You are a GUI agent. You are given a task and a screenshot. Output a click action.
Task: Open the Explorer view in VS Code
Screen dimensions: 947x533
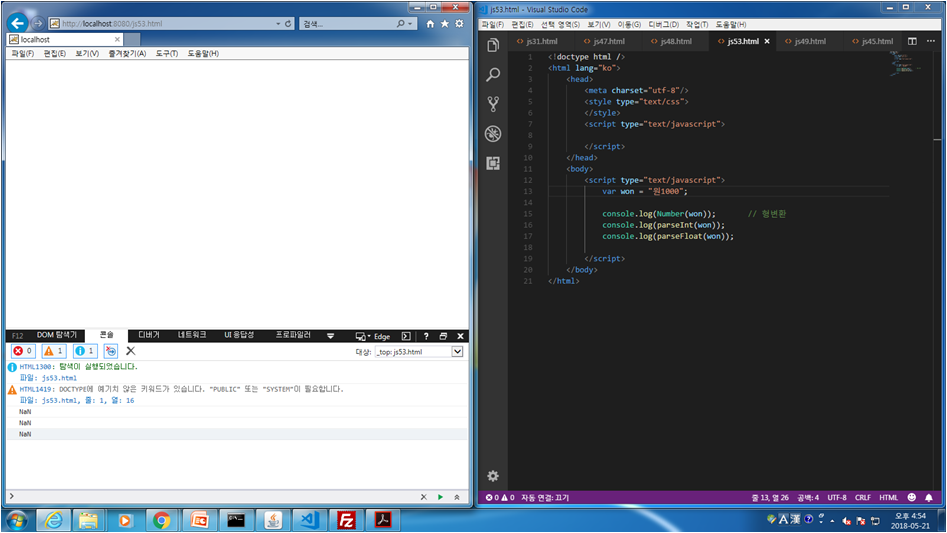493,45
